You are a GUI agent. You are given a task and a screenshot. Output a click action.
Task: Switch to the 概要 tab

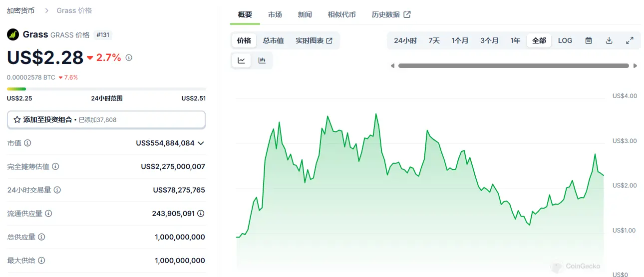click(245, 14)
